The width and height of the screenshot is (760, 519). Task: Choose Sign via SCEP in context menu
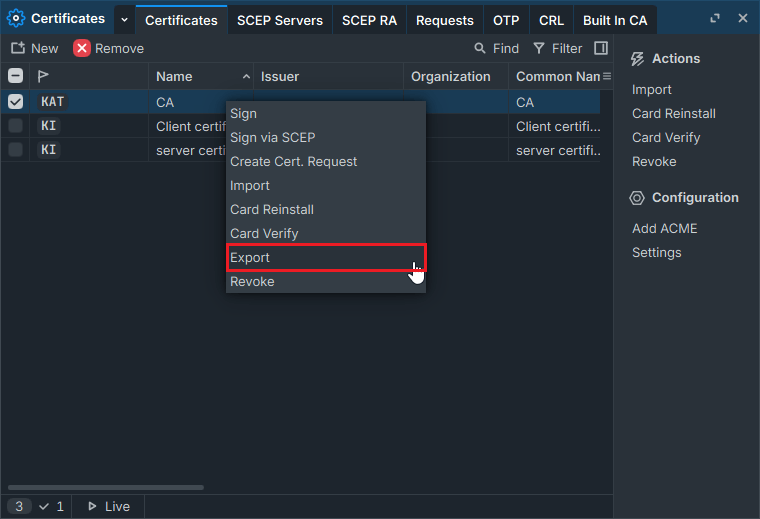click(x=326, y=138)
